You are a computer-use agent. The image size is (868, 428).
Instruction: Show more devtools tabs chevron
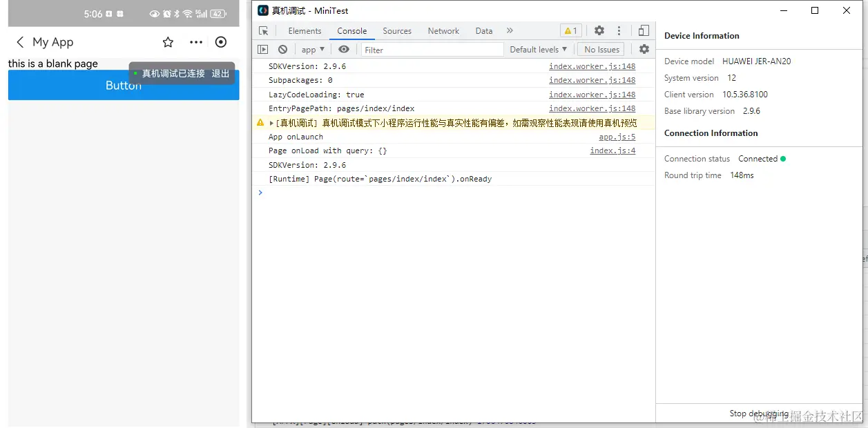510,30
